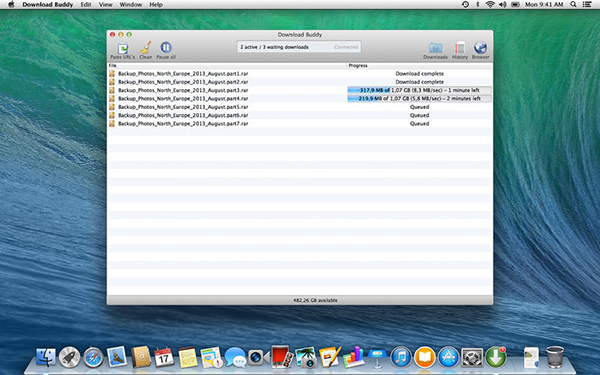Click the part4.rar download progress bar

click(x=419, y=99)
